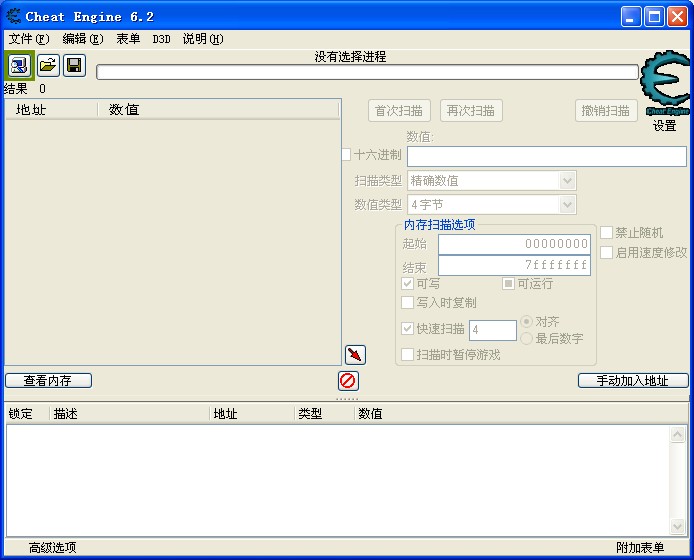Toggle the 十六进制 checkbox
The width and height of the screenshot is (694, 560).
pos(346,154)
